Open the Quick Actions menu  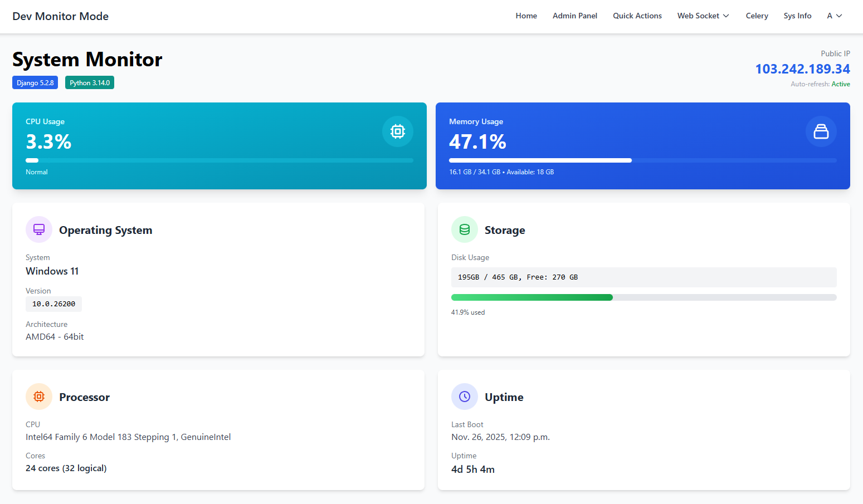tap(637, 16)
